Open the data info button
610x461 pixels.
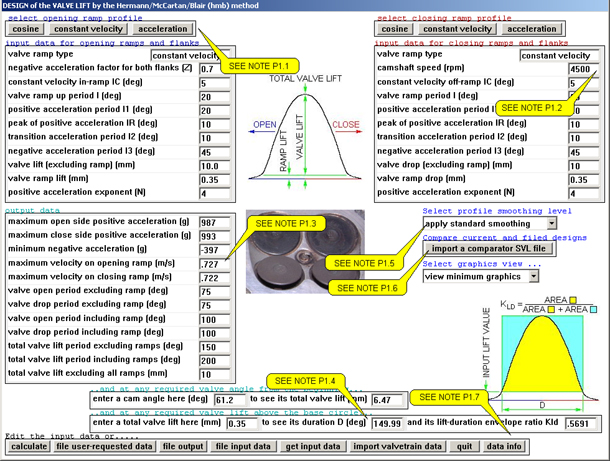click(x=504, y=446)
